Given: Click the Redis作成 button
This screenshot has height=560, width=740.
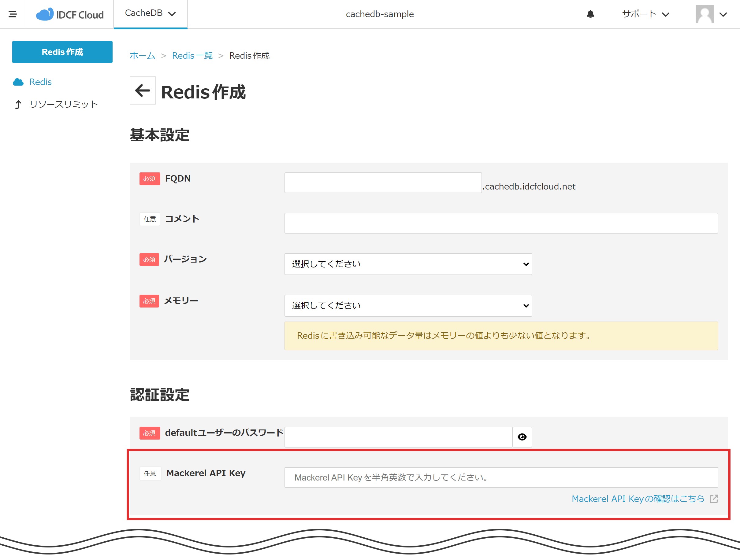Looking at the screenshot, I should coord(62,52).
